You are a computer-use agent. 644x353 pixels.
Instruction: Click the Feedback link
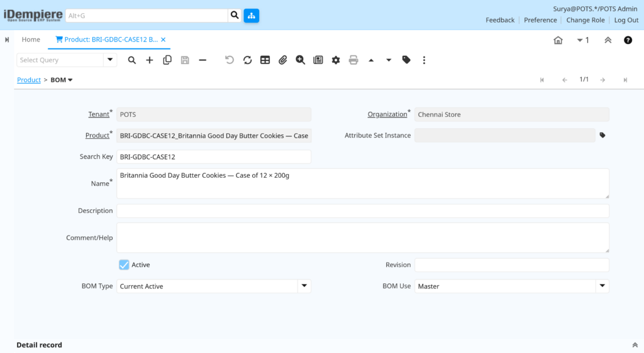[x=500, y=20]
